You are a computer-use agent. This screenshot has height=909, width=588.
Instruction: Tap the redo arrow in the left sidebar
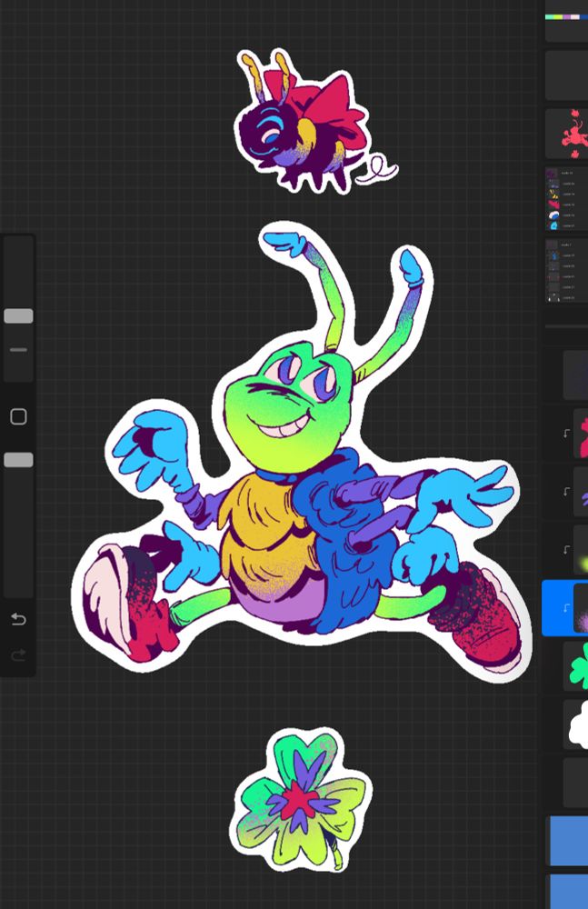[18, 655]
